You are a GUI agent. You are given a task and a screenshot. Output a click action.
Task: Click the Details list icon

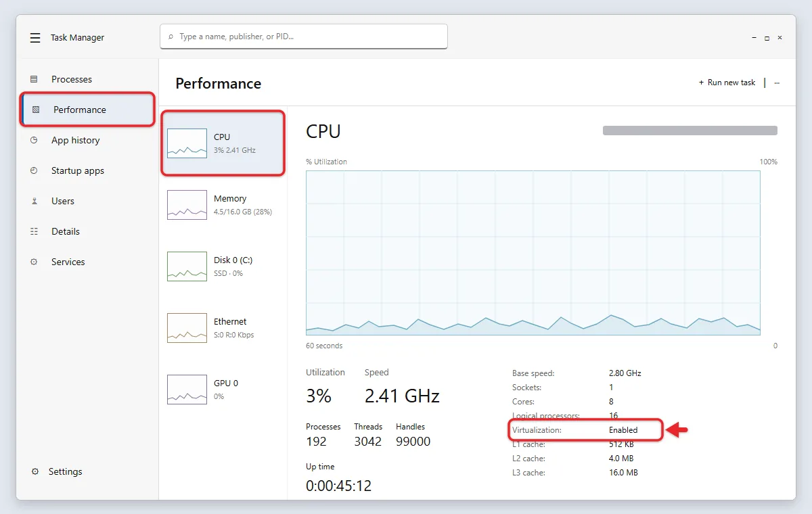click(x=34, y=231)
